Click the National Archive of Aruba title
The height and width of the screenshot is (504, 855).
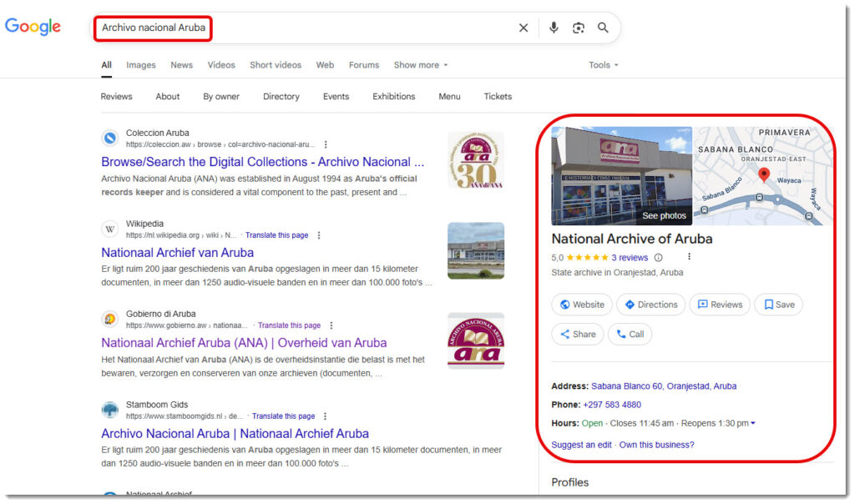pos(632,239)
